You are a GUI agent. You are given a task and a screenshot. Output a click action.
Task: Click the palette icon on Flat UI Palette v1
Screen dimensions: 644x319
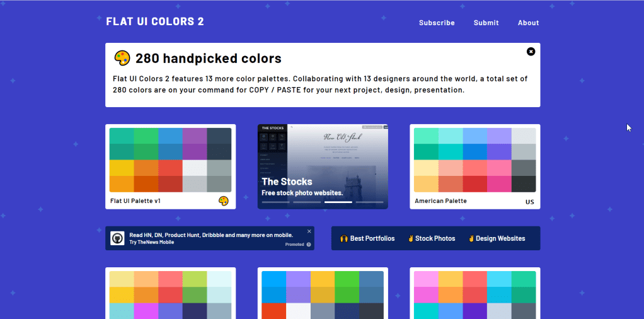coord(224,201)
